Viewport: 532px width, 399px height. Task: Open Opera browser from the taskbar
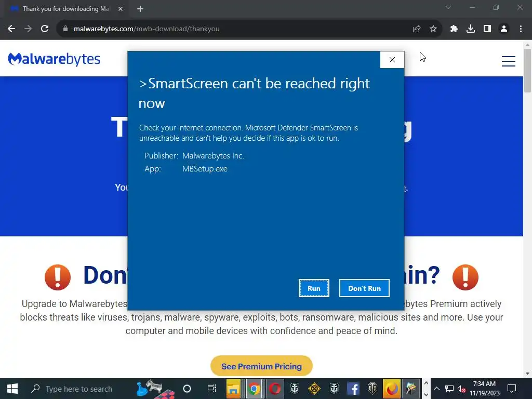tap(274, 389)
